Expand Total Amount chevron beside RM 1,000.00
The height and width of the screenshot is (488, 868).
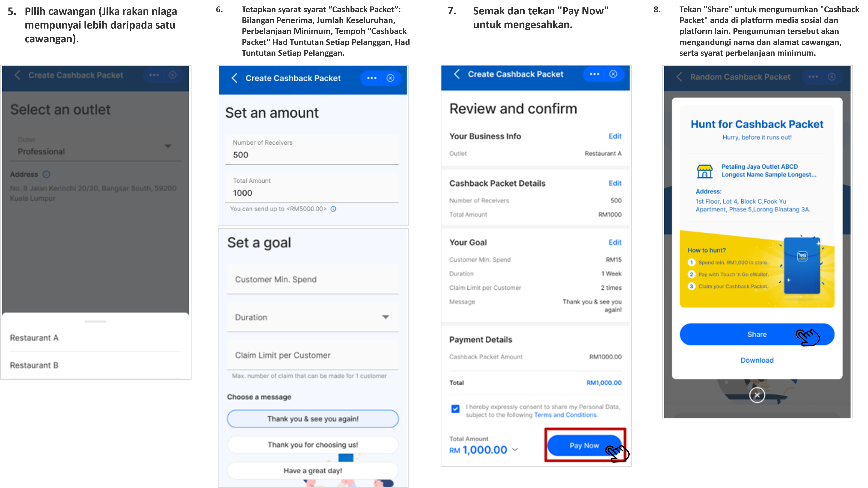(x=515, y=449)
